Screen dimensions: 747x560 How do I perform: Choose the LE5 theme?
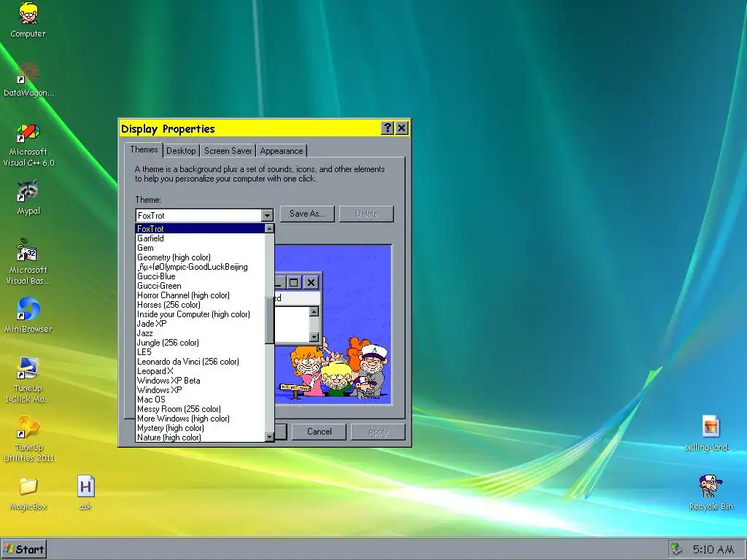(200, 352)
